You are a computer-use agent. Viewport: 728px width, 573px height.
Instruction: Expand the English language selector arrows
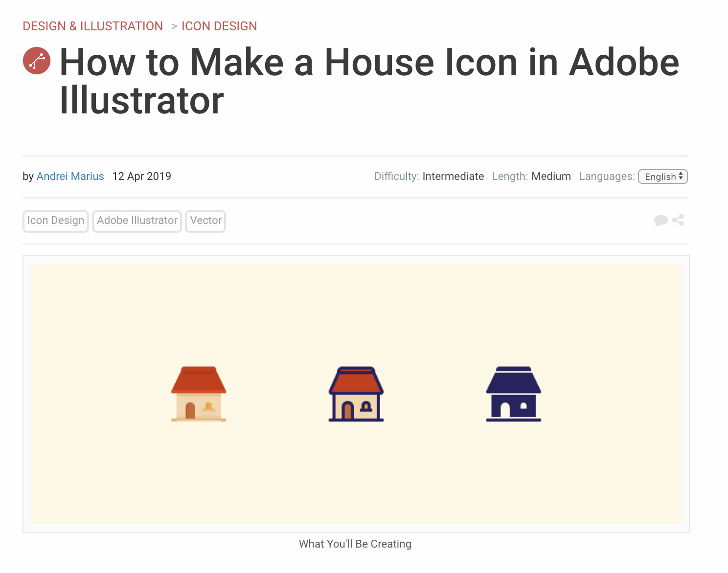coord(681,176)
